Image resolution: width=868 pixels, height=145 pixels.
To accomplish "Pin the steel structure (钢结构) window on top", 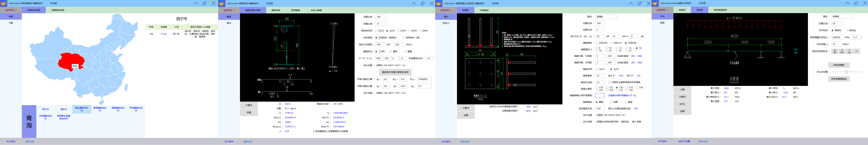I will coord(423,3).
